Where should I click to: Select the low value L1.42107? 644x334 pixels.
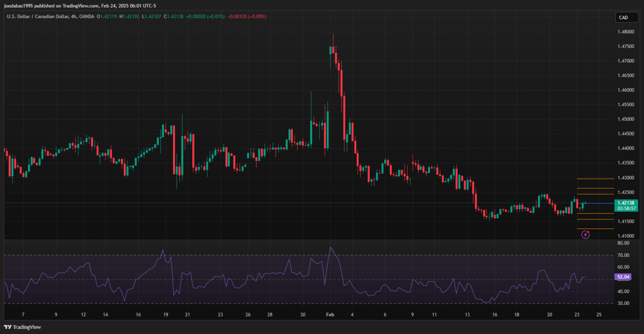152,16
